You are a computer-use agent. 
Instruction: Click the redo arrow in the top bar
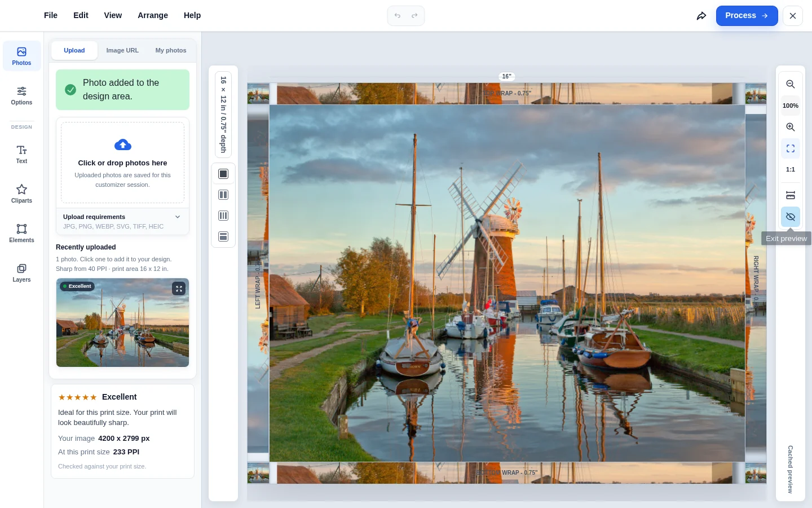tap(414, 16)
